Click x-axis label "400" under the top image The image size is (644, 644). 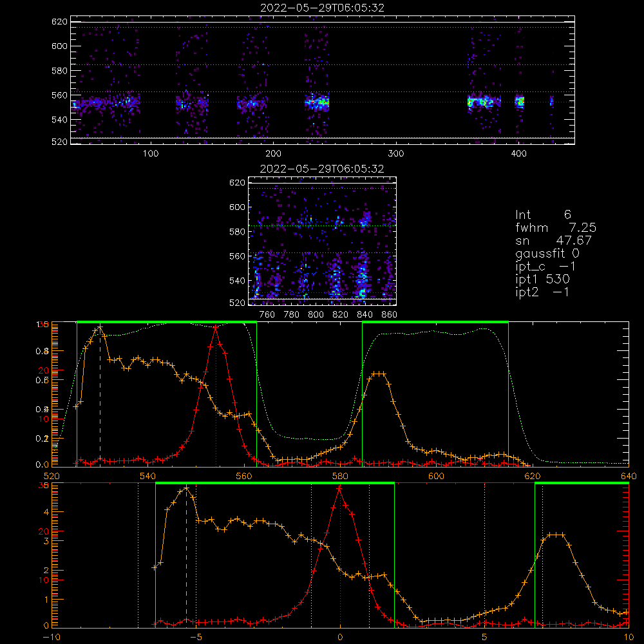pyautogui.click(x=518, y=154)
